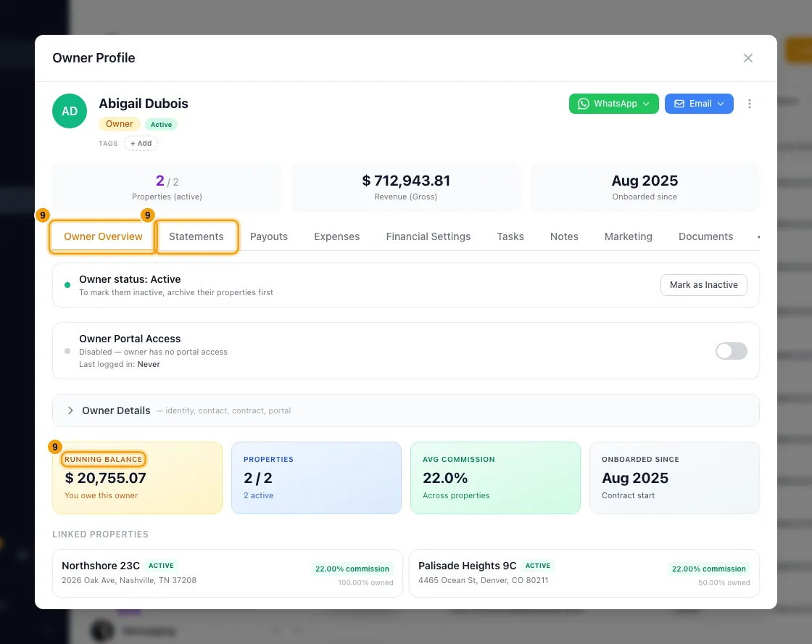Switch to the Notes tab
The image size is (812, 644).
click(x=564, y=236)
